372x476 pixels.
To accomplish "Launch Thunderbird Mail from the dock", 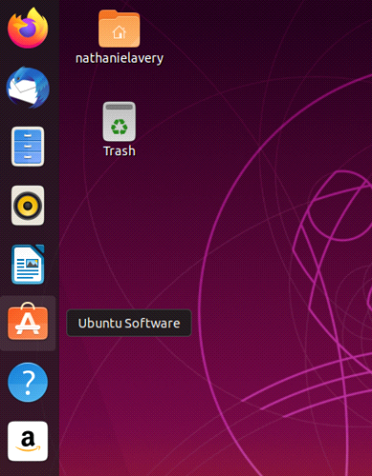I will 28,87.
